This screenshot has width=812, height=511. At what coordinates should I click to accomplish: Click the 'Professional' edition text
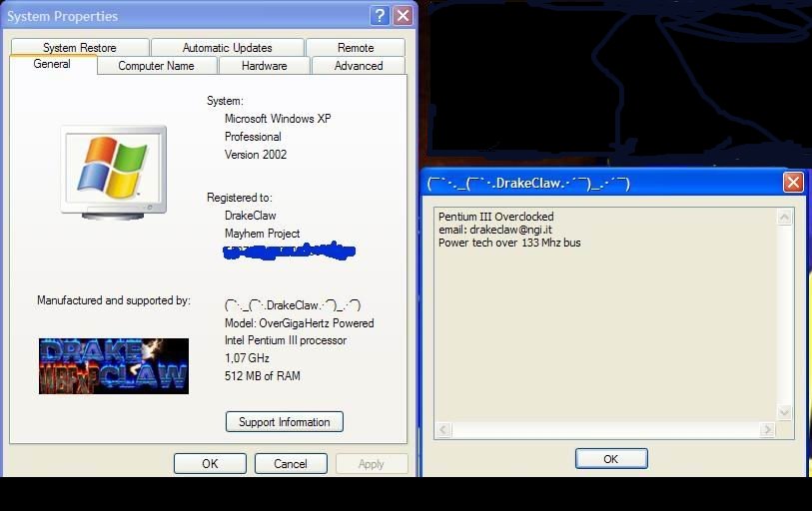point(253,137)
